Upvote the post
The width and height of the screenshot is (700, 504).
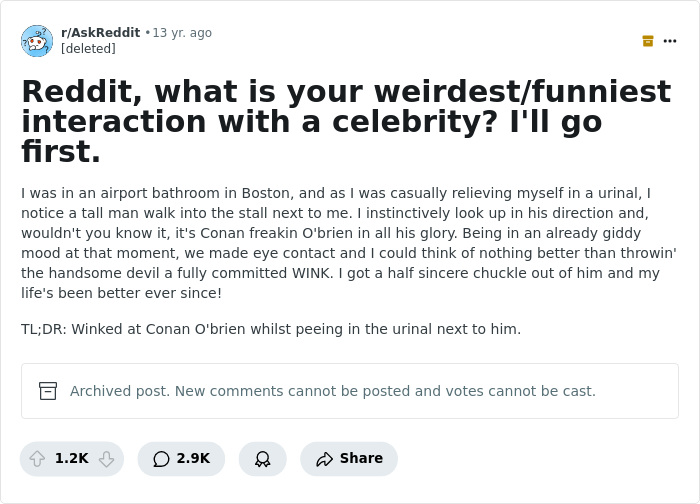pyautogui.click(x=38, y=459)
